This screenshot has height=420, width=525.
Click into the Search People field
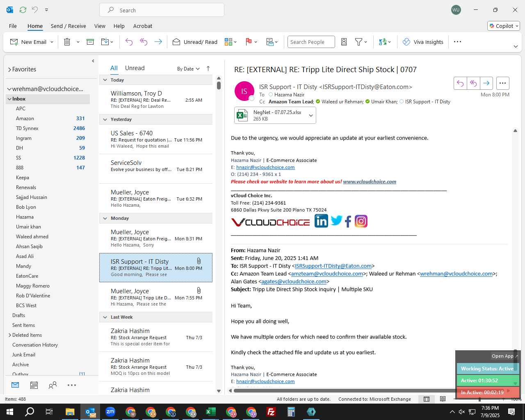(x=311, y=42)
